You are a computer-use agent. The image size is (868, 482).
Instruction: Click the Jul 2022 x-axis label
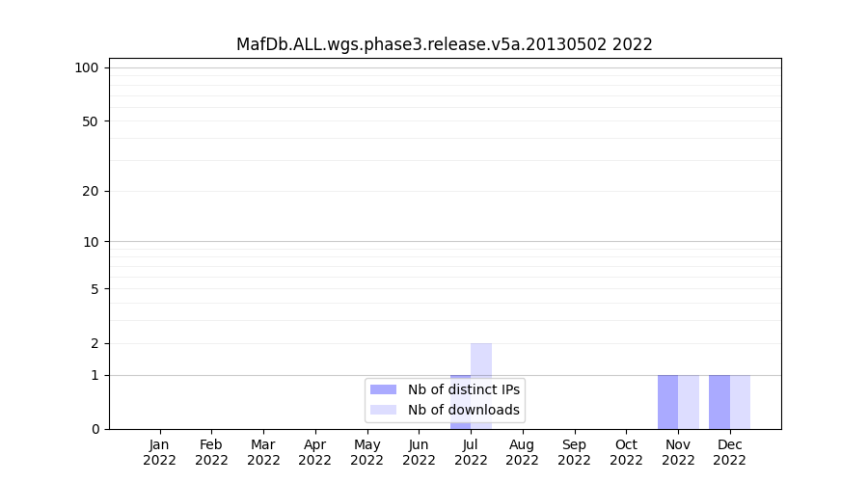[471, 452]
